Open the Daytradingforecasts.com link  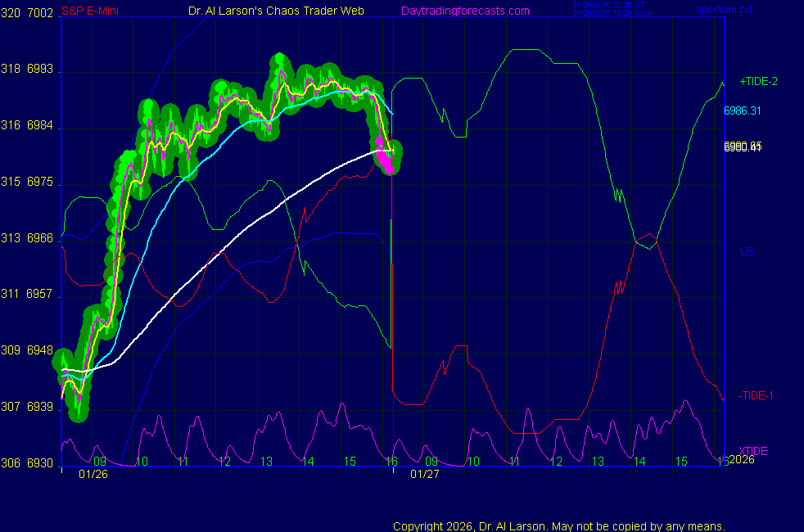pos(464,11)
